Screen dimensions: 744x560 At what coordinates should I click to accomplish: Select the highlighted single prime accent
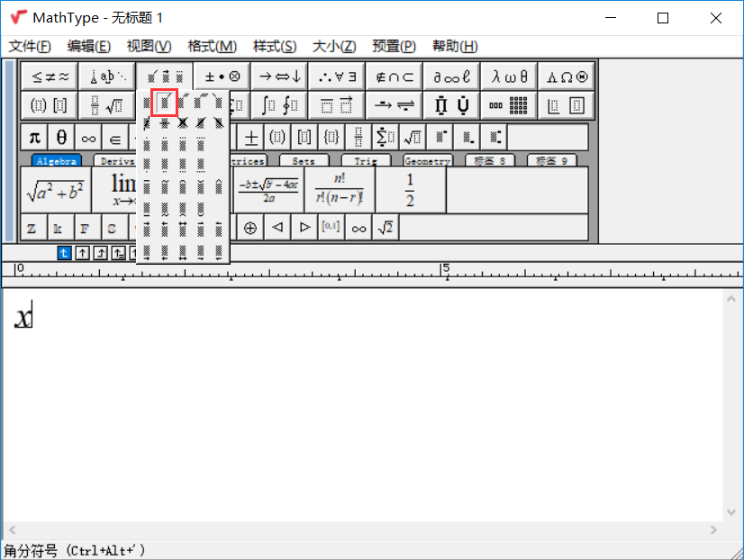pos(164,102)
